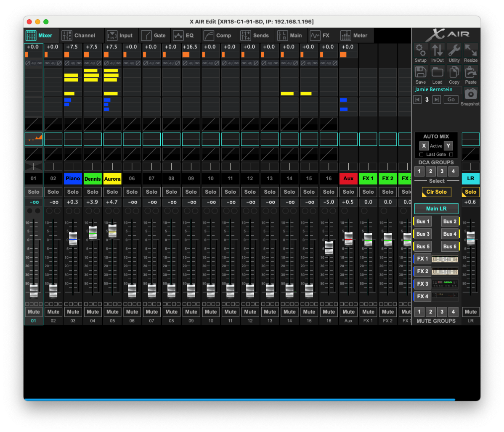Select the Aurora channel name label
The image size is (504, 432).
pos(112,179)
